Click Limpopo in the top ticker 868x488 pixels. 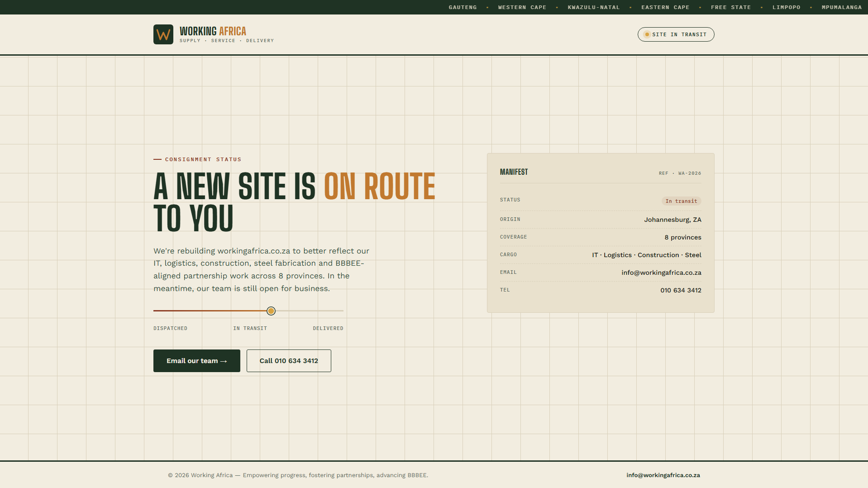pos(787,7)
